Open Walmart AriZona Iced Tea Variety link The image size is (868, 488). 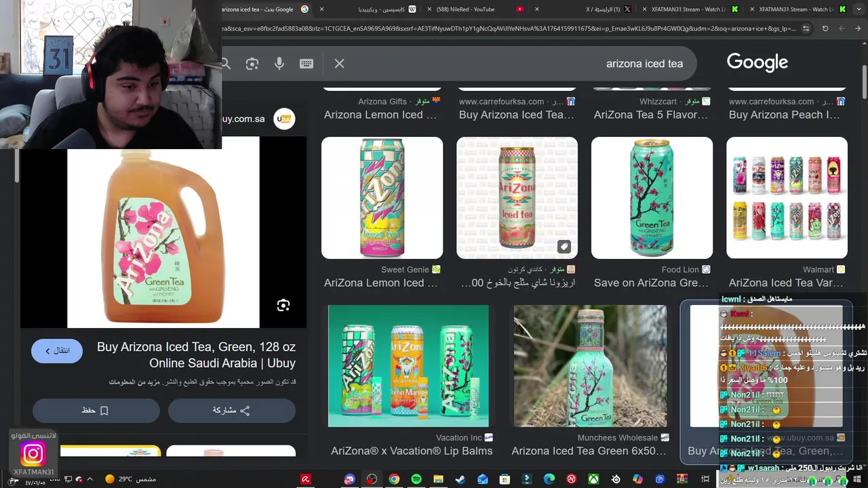[x=786, y=283]
